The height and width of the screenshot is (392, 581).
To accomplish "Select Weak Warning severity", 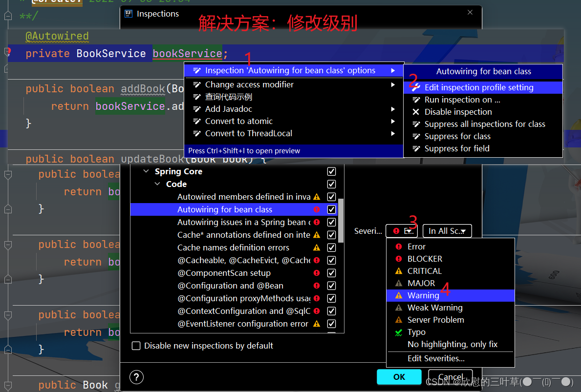I will pyautogui.click(x=451, y=308).
